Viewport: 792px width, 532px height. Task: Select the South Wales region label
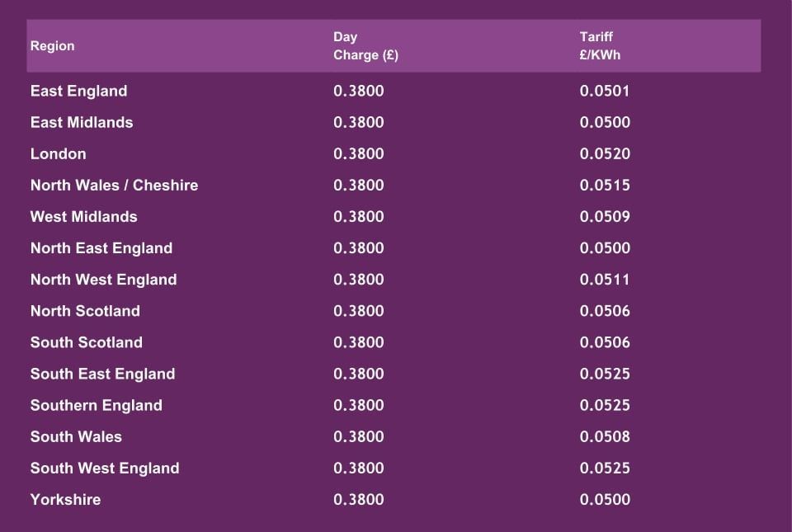pyautogui.click(x=76, y=436)
